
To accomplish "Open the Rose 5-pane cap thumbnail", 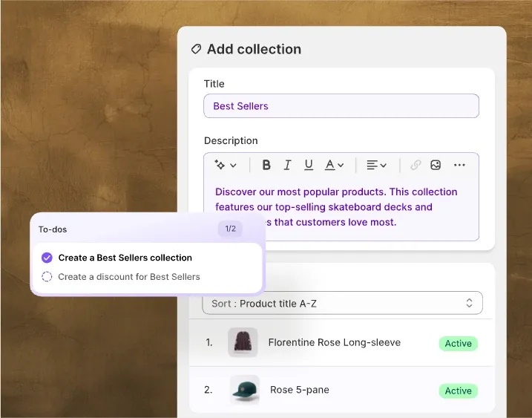I will [x=243, y=390].
